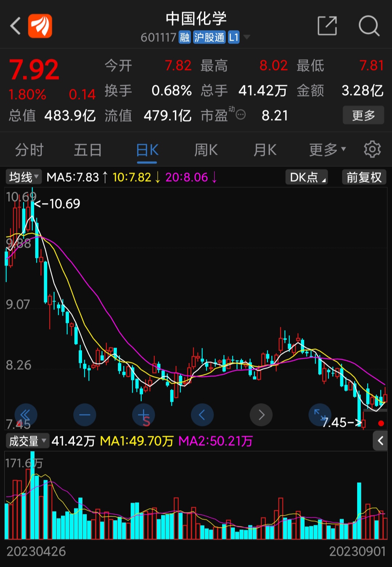Tap the red dot latest-price marker
Viewport: 392px width, 567px height.
[x=381, y=423]
